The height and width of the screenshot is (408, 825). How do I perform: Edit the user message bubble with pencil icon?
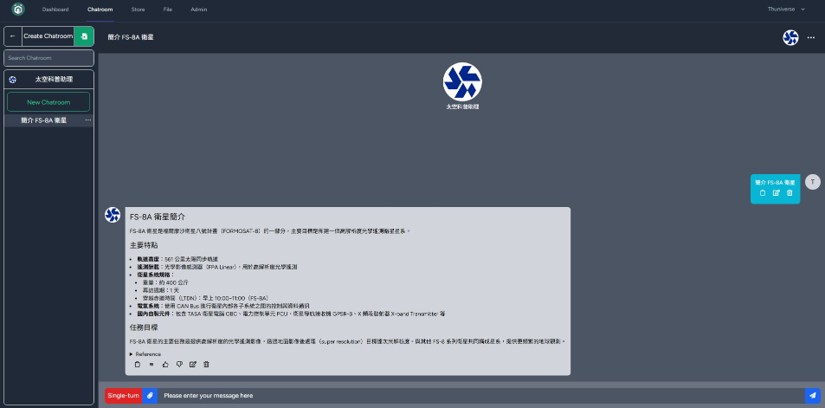[776, 193]
